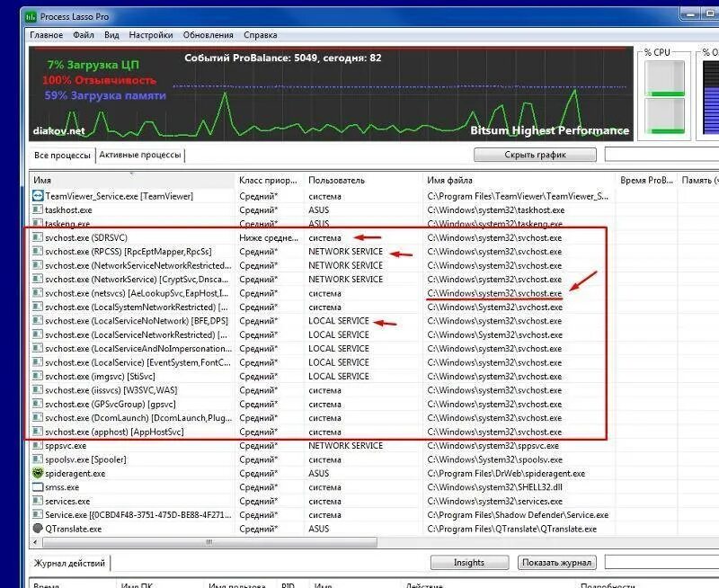This screenshot has width=719, height=588.
Task: Click the Ниже средне... priority cell
Action: coord(269,237)
